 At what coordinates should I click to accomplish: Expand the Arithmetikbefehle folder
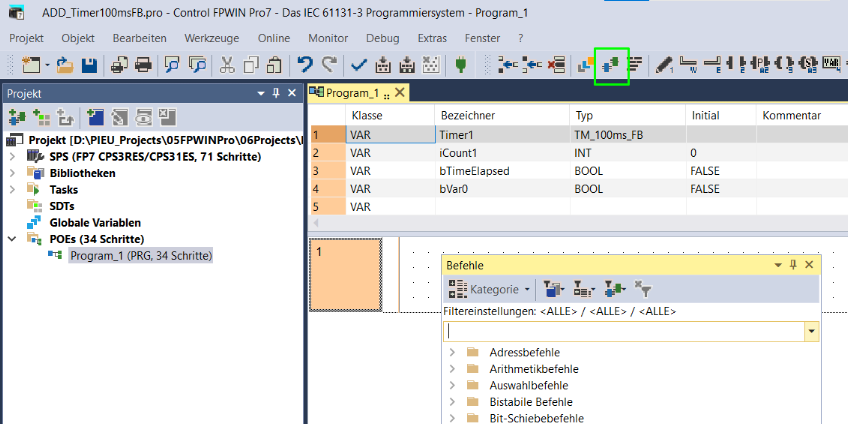click(452, 369)
